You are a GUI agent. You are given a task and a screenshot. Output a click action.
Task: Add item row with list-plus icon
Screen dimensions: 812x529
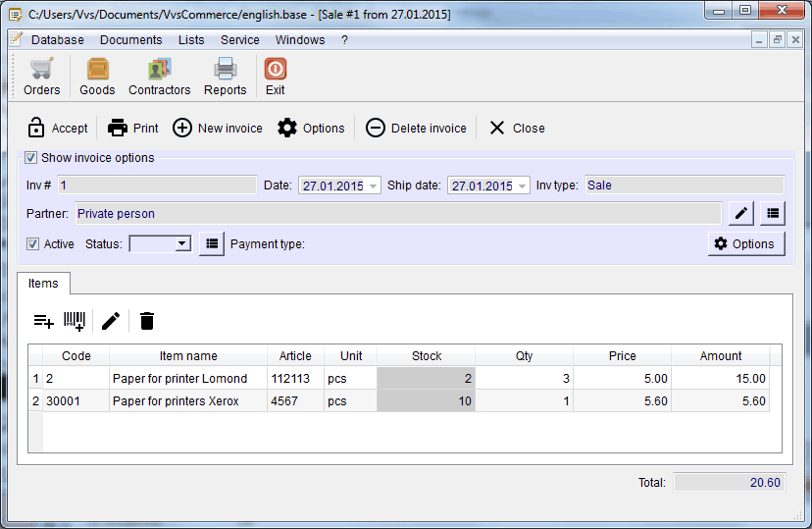[43, 321]
